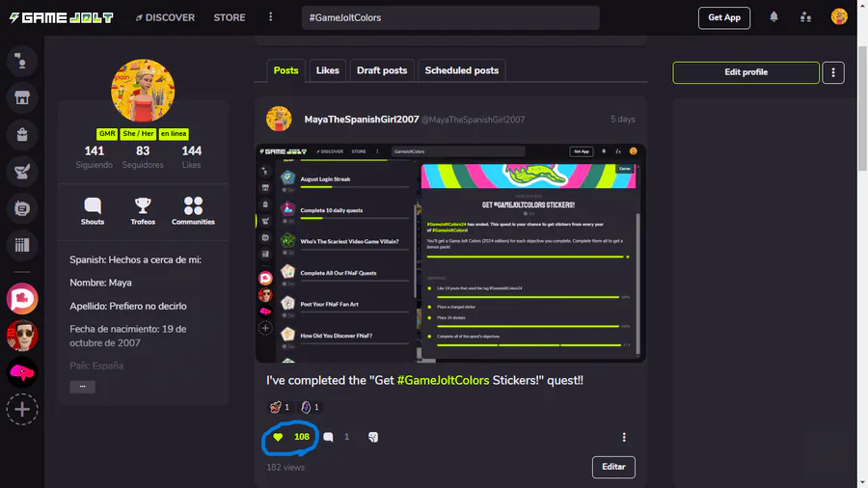Open the notifications bell

coord(773,17)
